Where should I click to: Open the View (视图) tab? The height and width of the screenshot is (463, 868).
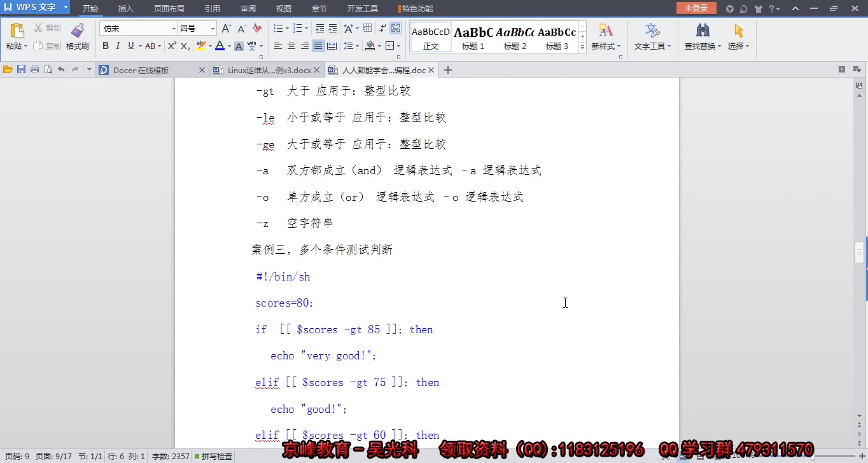coord(284,8)
